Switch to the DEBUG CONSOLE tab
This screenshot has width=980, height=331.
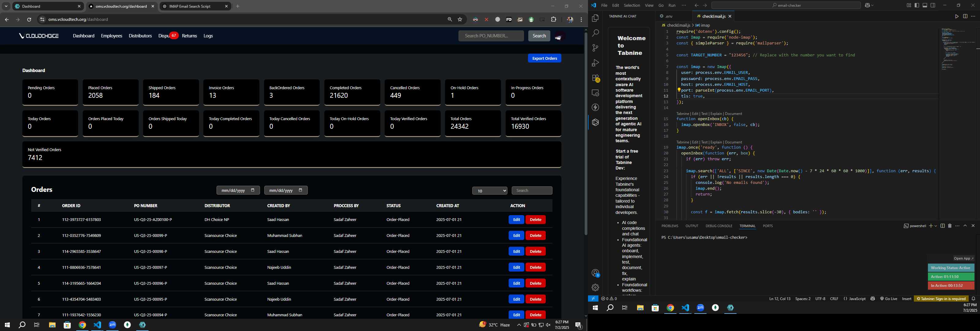click(719, 226)
